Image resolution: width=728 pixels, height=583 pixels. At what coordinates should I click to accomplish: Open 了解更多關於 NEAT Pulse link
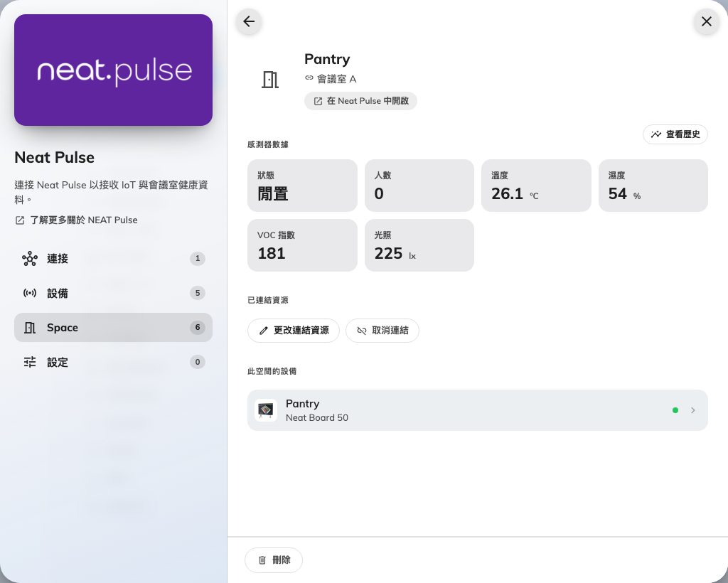coord(77,220)
